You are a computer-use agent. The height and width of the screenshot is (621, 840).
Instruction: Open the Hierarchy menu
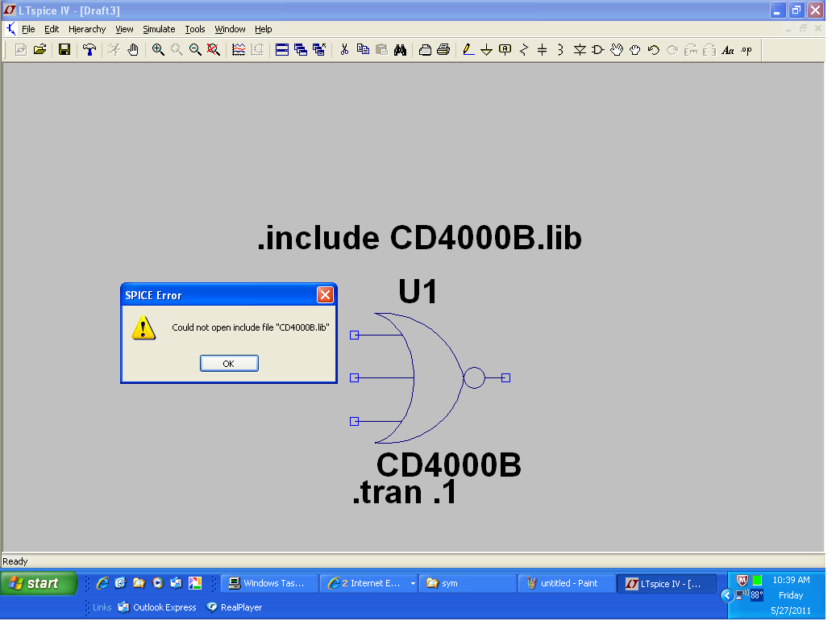[87, 29]
